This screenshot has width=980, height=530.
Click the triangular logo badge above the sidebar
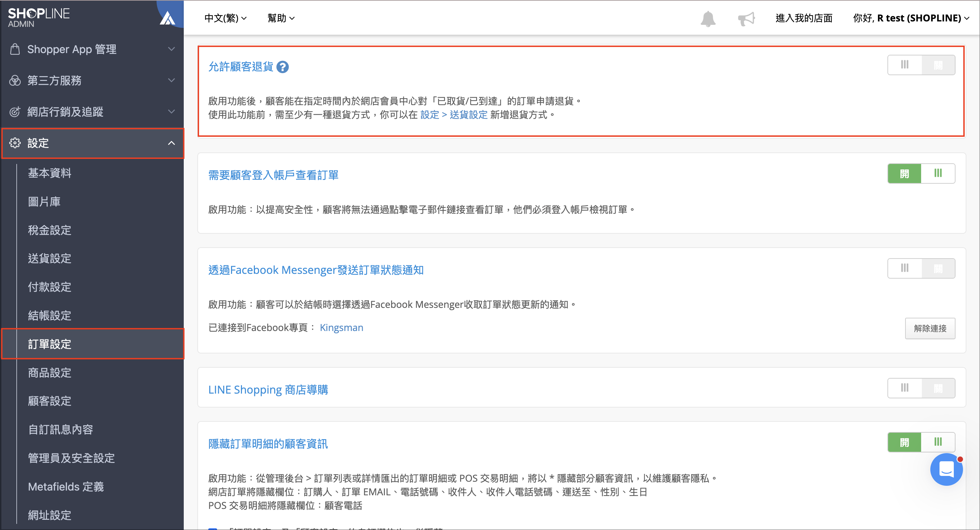click(167, 17)
